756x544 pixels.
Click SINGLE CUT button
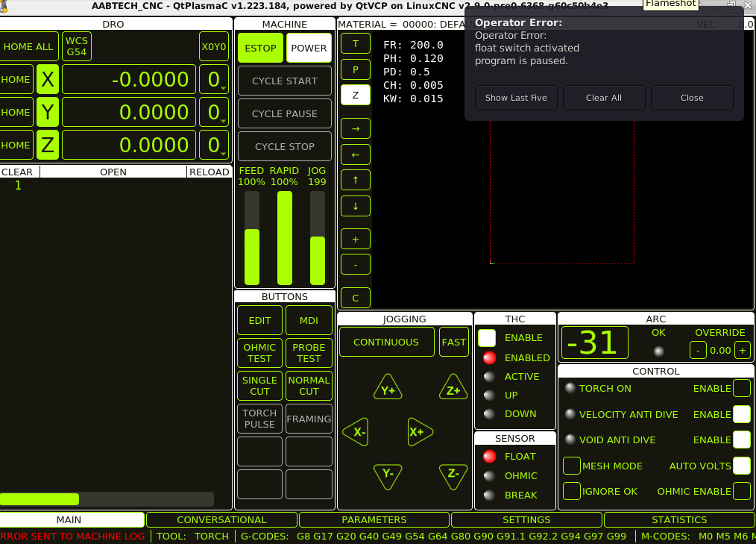point(260,386)
